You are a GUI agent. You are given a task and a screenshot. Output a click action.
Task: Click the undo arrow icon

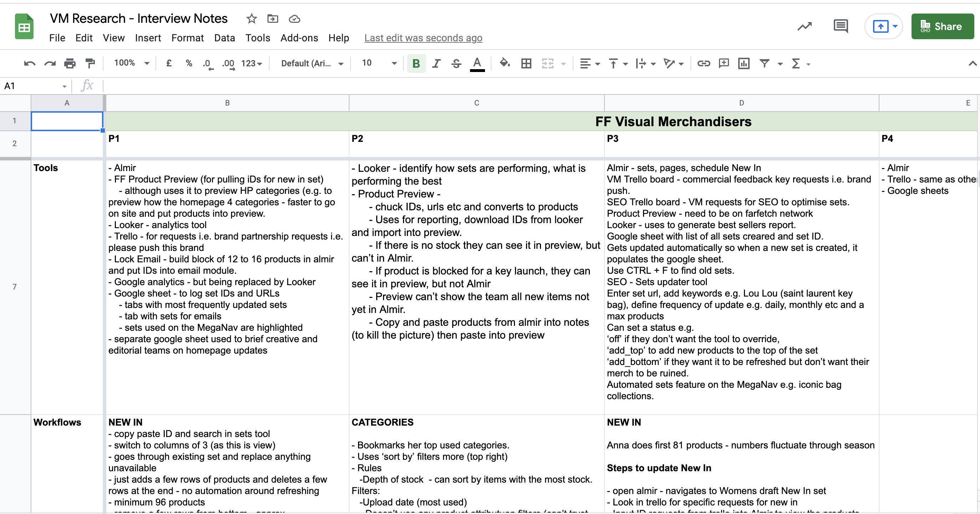[29, 63]
